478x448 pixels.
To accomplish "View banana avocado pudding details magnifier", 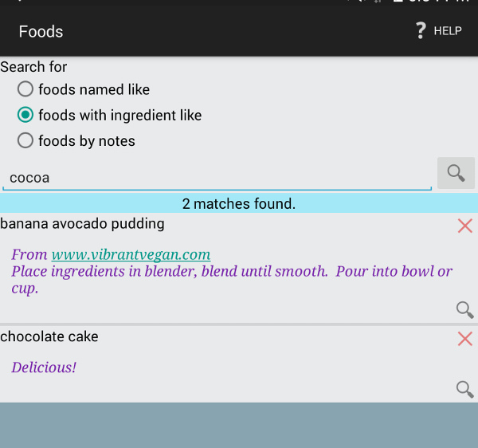I will (465, 310).
